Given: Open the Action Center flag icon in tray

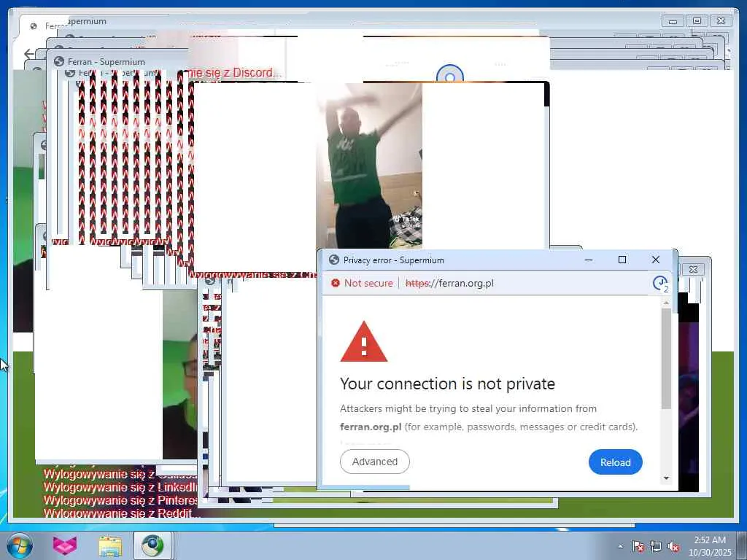Looking at the screenshot, I should (638, 547).
